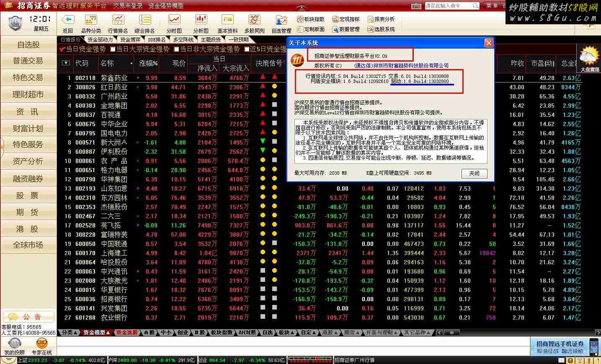Open 分析图 candlestick chart icon
Screen dimensions: 601x364
click(201, 20)
